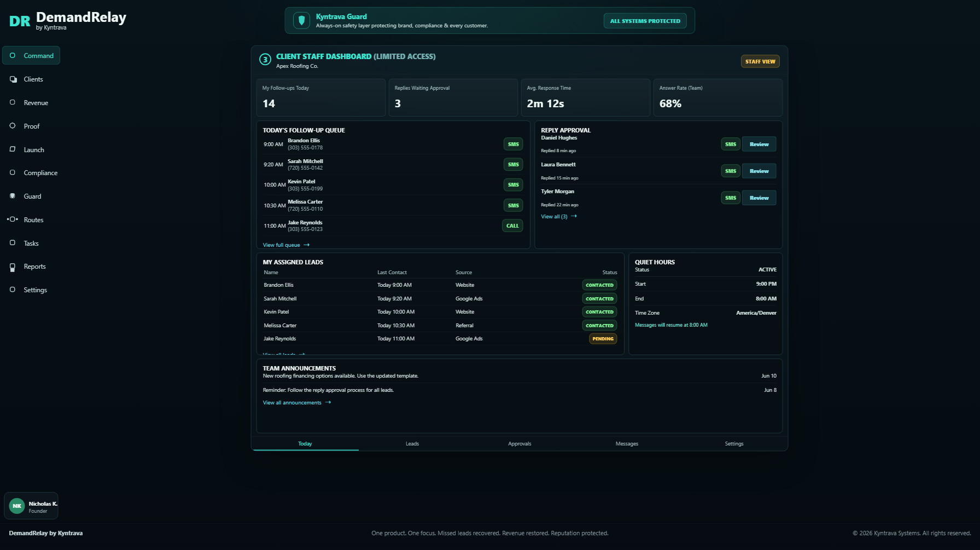Switch to the Approvals tab
The width and height of the screenshot is (980, 550).
[520, 444]
